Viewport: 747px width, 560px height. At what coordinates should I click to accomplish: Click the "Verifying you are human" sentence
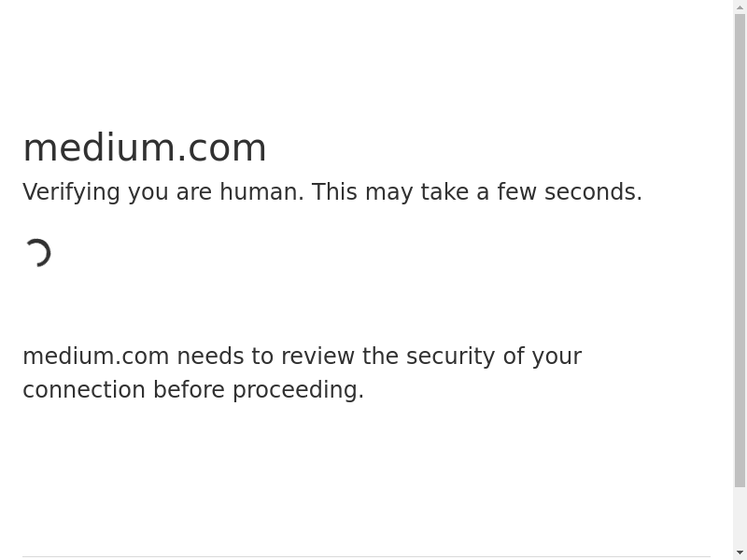tap(163, 192)
